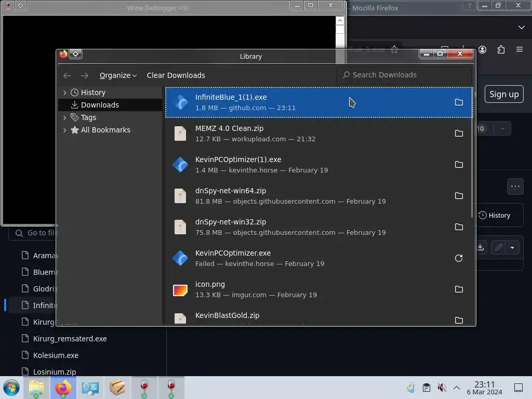Switch to the second Wine taskbar entry
This screenshot has height=399, width=532.
(x=171, y=388)
